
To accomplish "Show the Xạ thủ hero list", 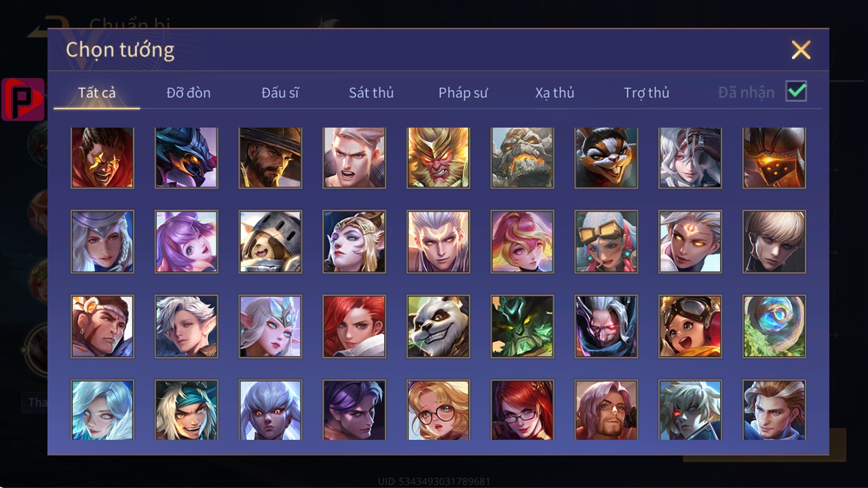I will coord(554,93).
